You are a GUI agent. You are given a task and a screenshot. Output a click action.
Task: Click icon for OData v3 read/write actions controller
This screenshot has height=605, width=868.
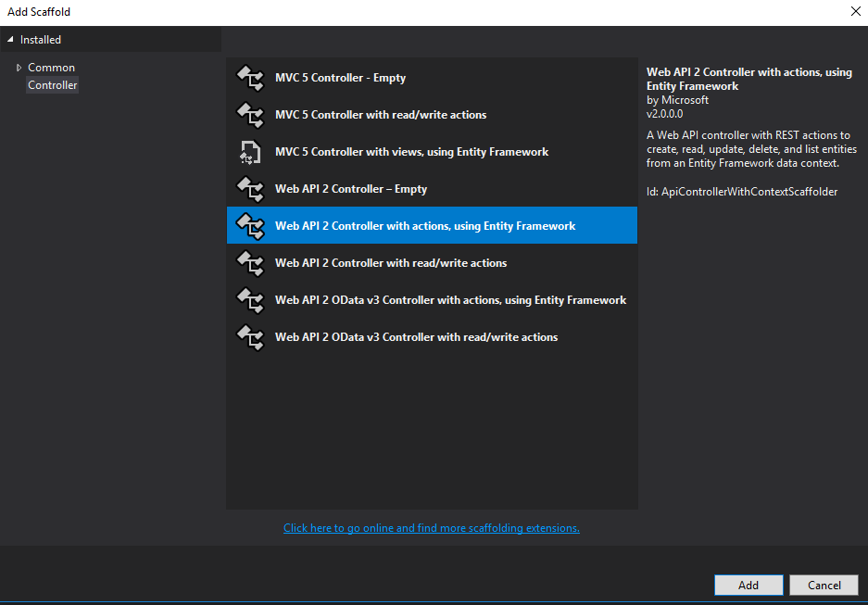click(250, 337)
